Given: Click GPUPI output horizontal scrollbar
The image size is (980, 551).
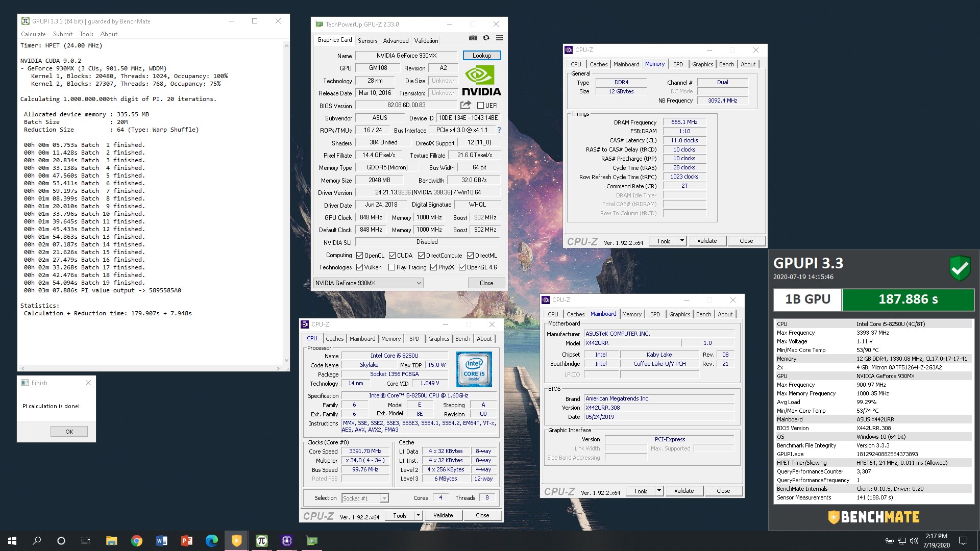Looking at the screenshot, I should click(x=150, y=368).
